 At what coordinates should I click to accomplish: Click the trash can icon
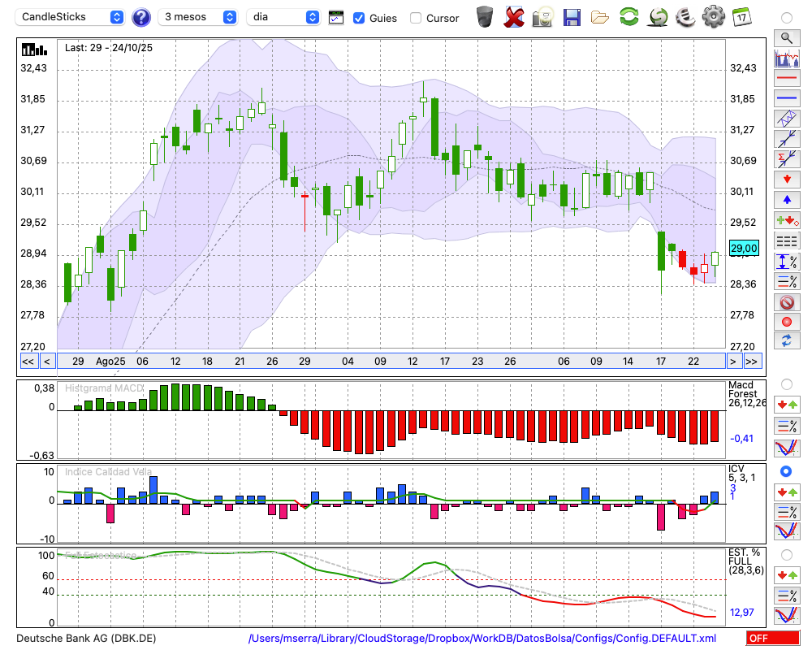485,17
